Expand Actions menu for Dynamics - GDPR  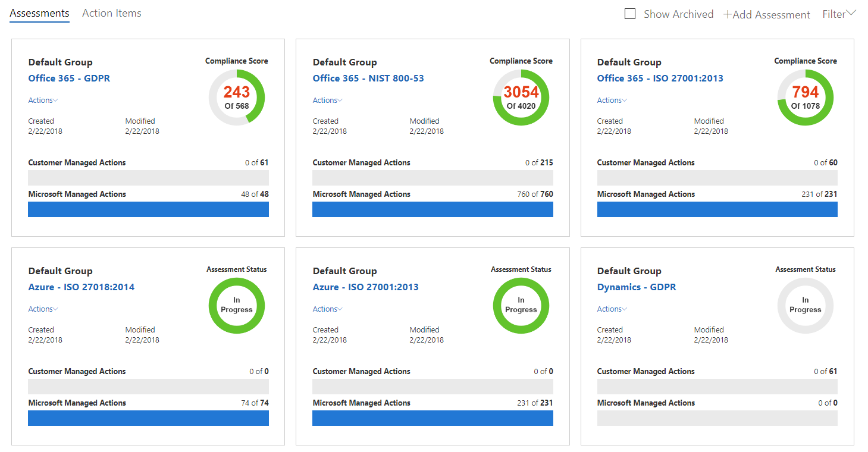612,309
